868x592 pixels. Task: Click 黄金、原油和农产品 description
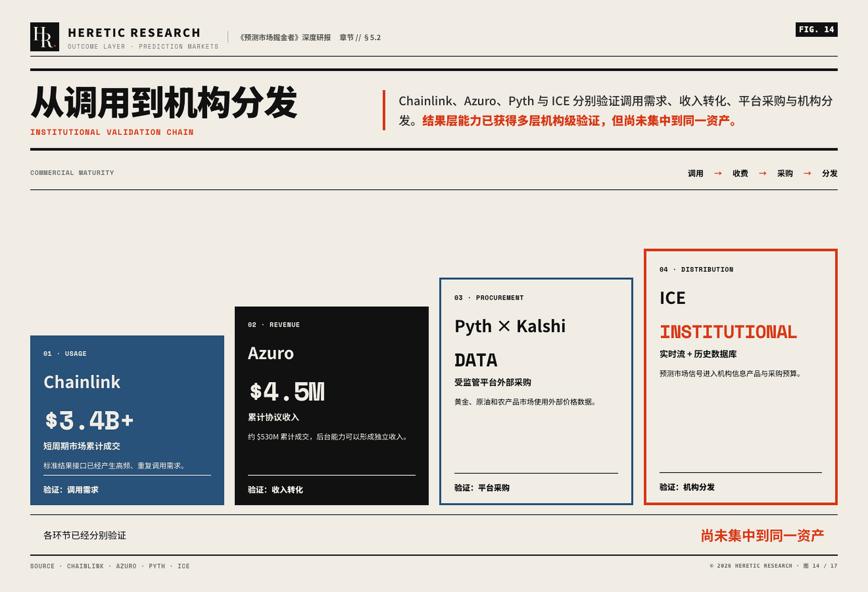coord(526,402)
